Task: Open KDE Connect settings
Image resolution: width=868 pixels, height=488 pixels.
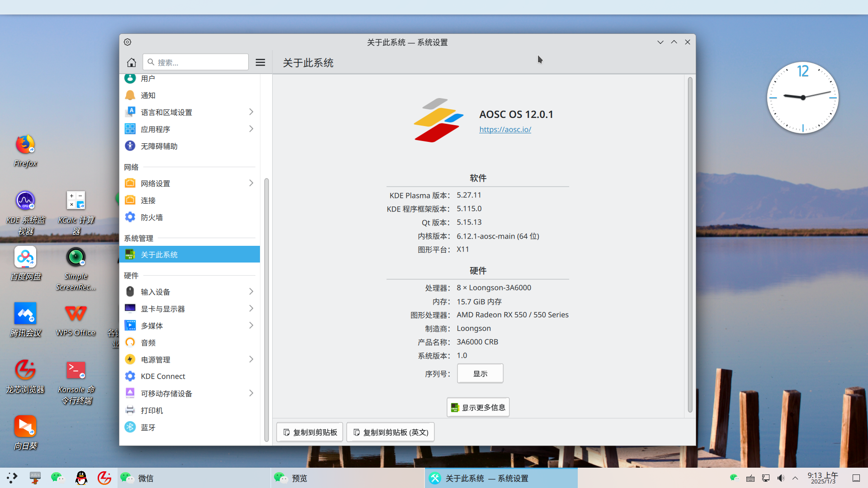Action: coord(189,376)
